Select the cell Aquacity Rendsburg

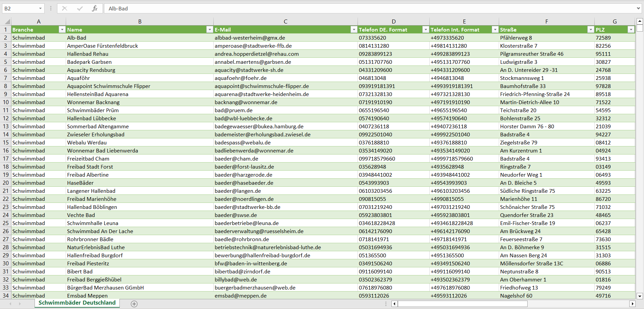click(140, 70)
